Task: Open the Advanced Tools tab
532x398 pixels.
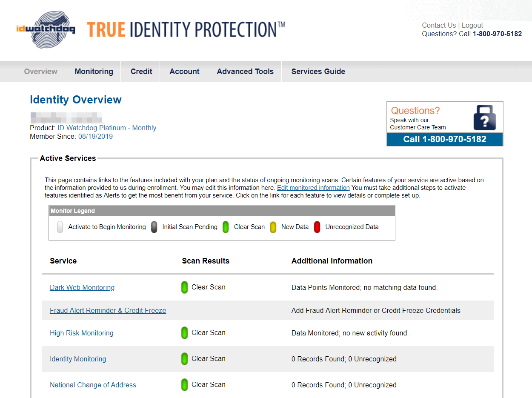Action: tap(245, 72)
